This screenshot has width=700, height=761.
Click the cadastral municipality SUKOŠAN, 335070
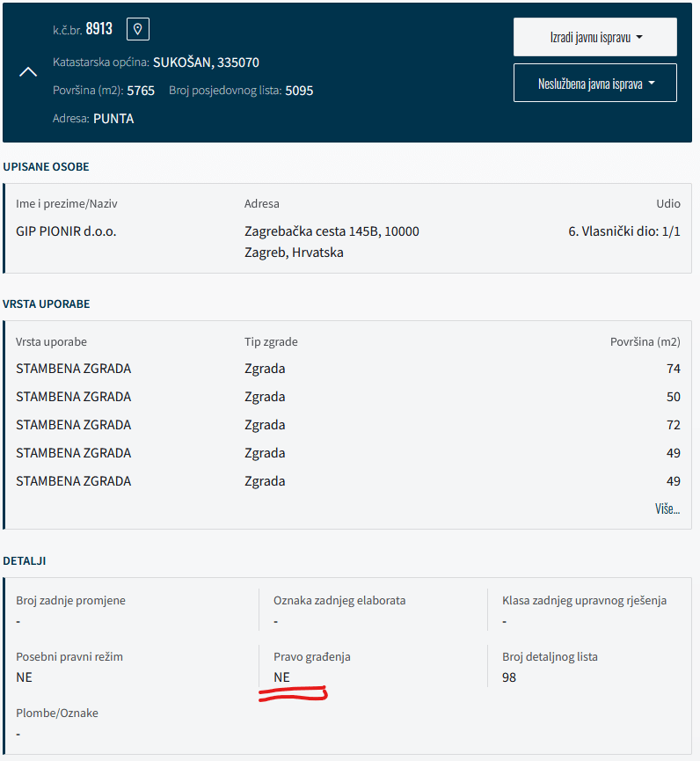[x=206, y=62]
